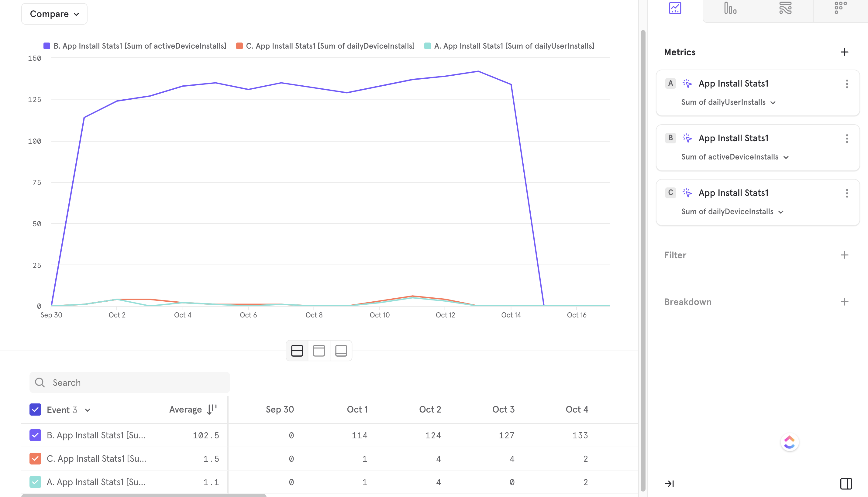Viewport: 868px width, 497px height.
Task: Expand the Sum of dailyUserInstalls dropdown
Action: (x=773, y=102)
